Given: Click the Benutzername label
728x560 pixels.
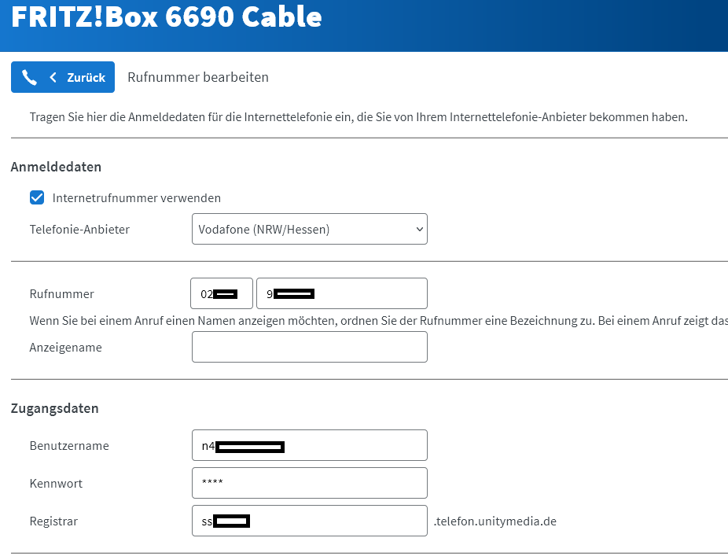Looking at the screenshot, I should point(69,446).
